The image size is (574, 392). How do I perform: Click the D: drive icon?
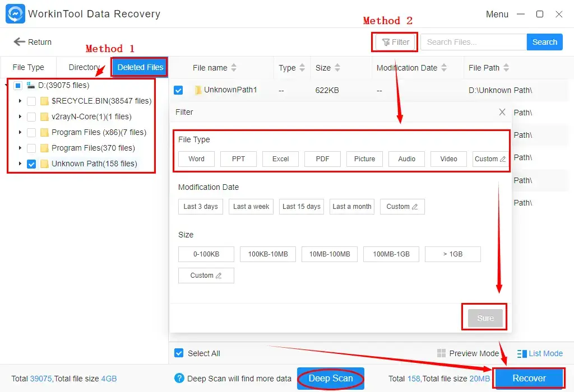click(x=31, y=85)
